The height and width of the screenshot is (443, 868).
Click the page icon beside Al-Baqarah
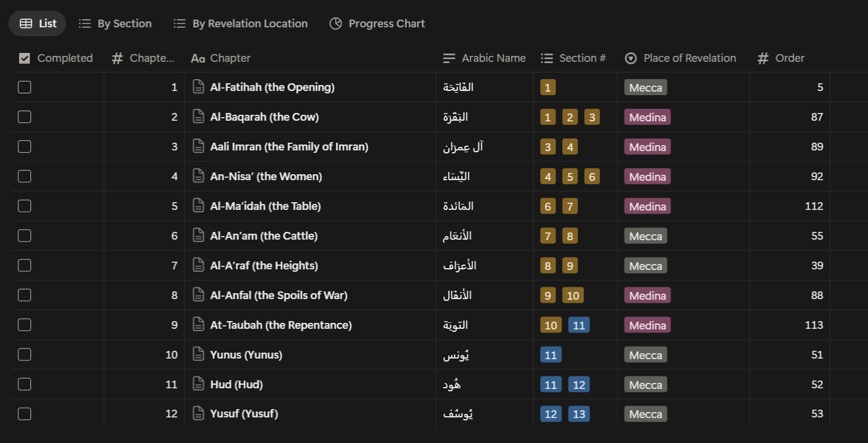click(x=199, y=117)
